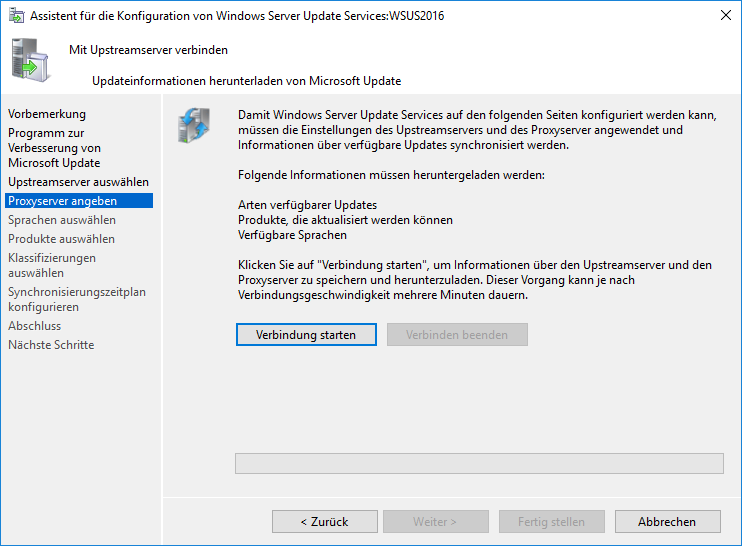Click the sync server icon beside the description text
The width and height of the screenshot is (742, 546).
(x=194, y=125)
